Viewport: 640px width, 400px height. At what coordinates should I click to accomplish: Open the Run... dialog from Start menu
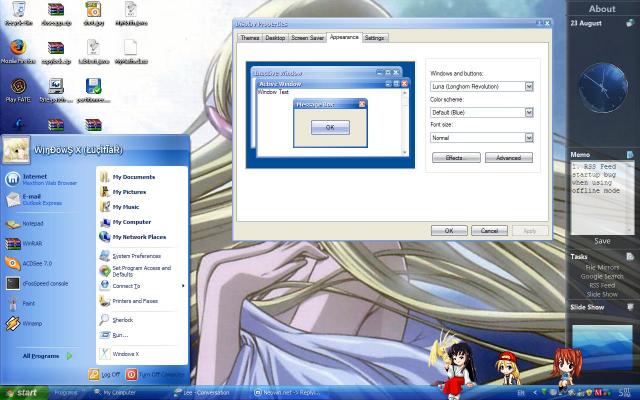(x=114, y=335)
